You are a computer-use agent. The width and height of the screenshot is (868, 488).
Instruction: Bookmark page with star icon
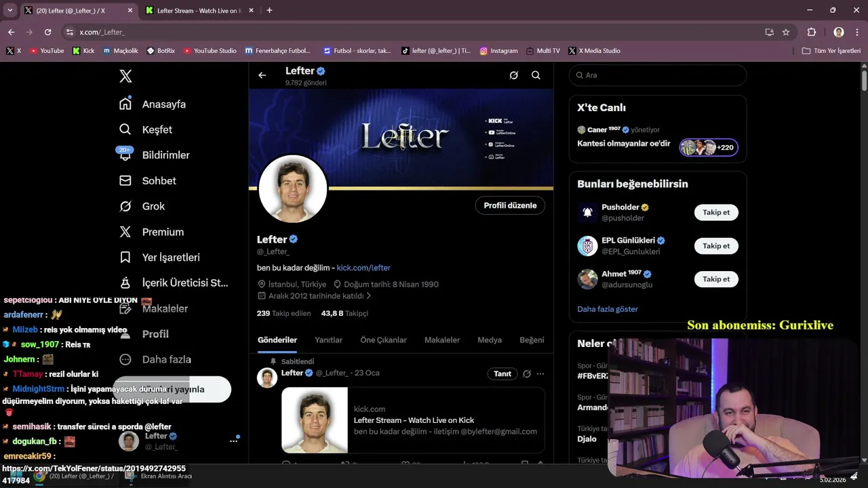pyautogui.click(x=786, y=32)
